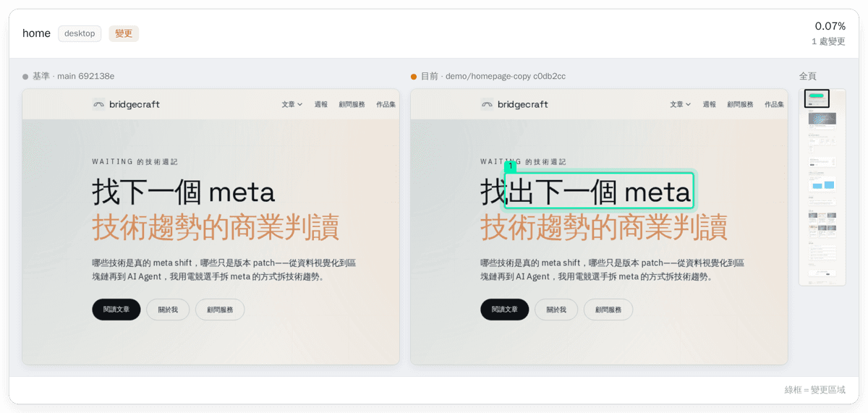Click gray status dot beside 基準
Image resolution: width=868 pixels, height=413 pixels.
25,77
